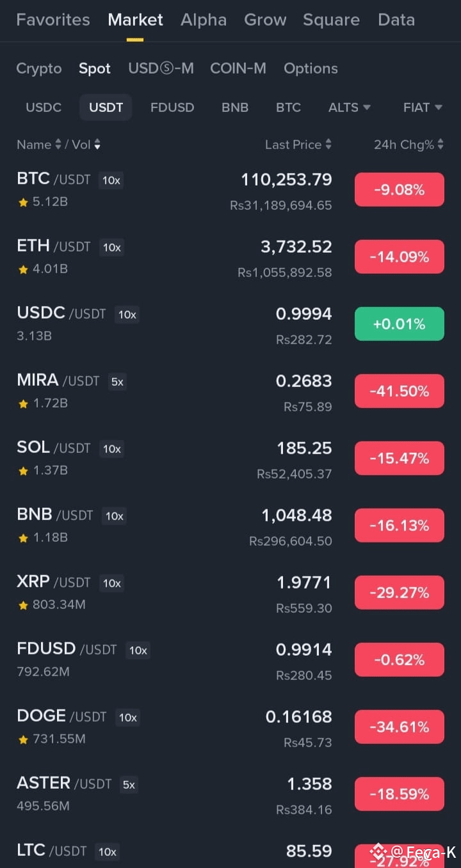Toggle the MIRA favorite star
This screenshot has width=461, height=868.
click(23, 404)
